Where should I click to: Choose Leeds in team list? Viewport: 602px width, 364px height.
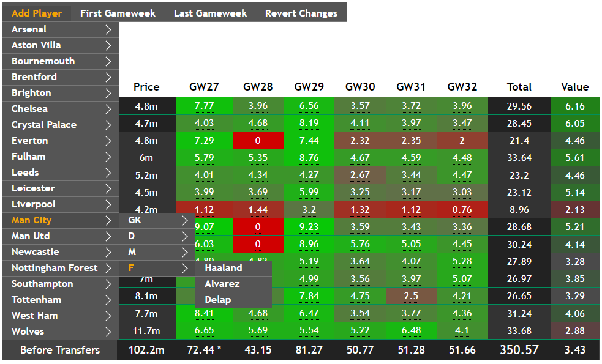[61, 173]
